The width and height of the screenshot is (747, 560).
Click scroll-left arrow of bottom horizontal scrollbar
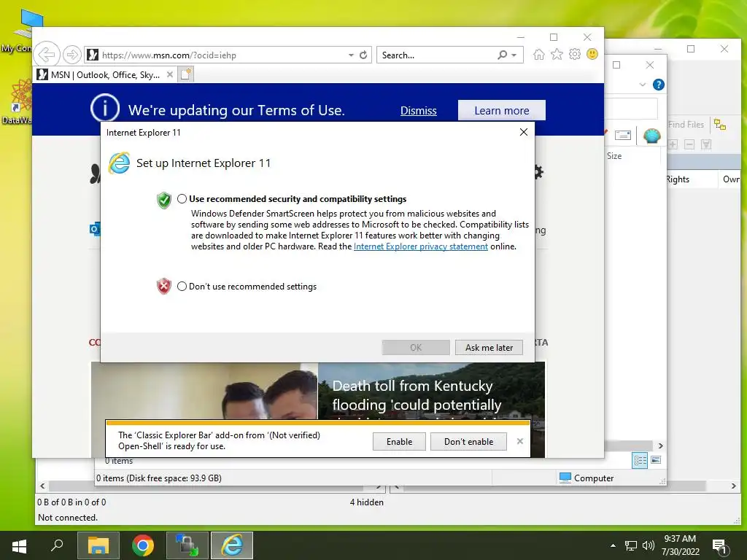(x=42, y=486)
